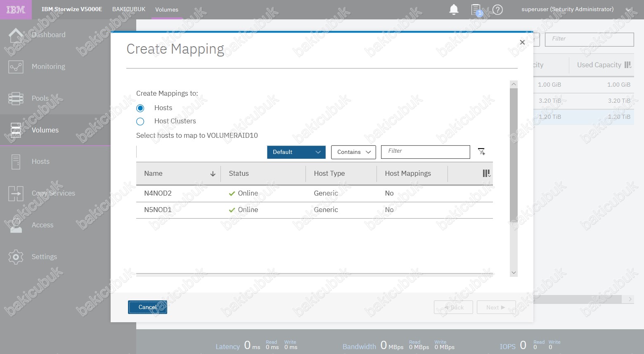Go to the Volumes menu item
The image size is (644, 354).
click(x=45, y=130)
